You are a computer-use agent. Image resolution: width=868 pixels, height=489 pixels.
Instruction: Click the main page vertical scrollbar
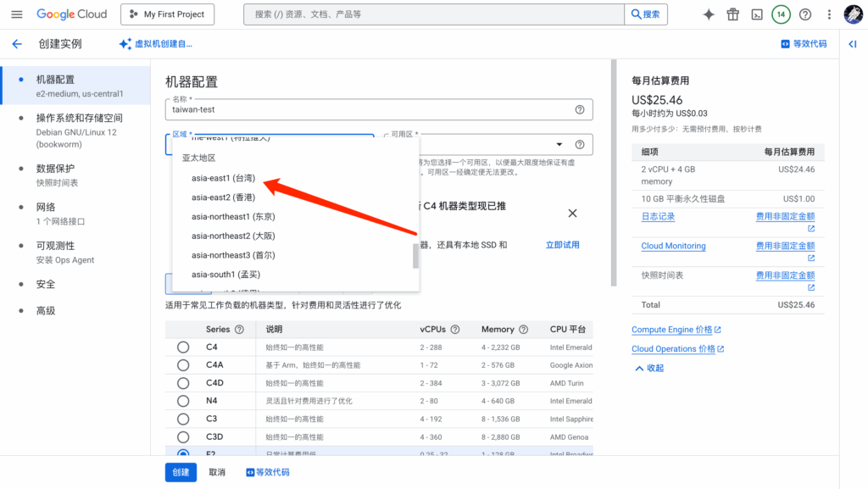[614, 173]
